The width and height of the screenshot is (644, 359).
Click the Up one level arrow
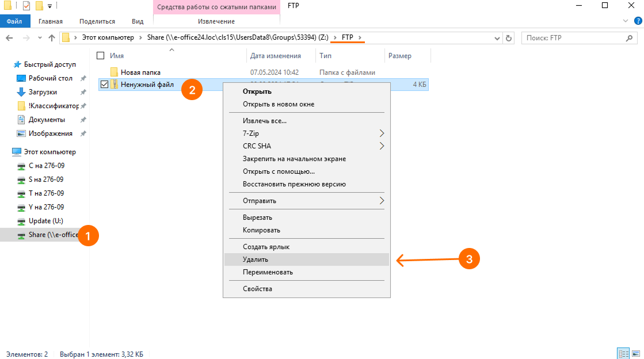(52, 38)
